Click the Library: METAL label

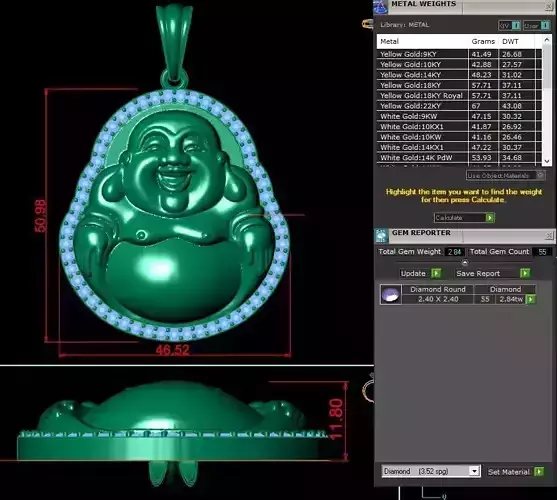click(x=405, y=25)
